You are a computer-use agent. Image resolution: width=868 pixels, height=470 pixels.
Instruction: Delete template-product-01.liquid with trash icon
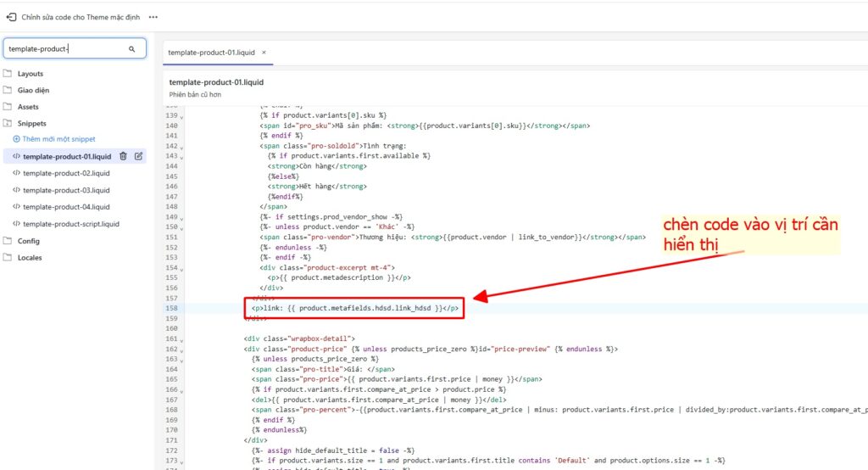pyautogui.click(x=123, y=156)
